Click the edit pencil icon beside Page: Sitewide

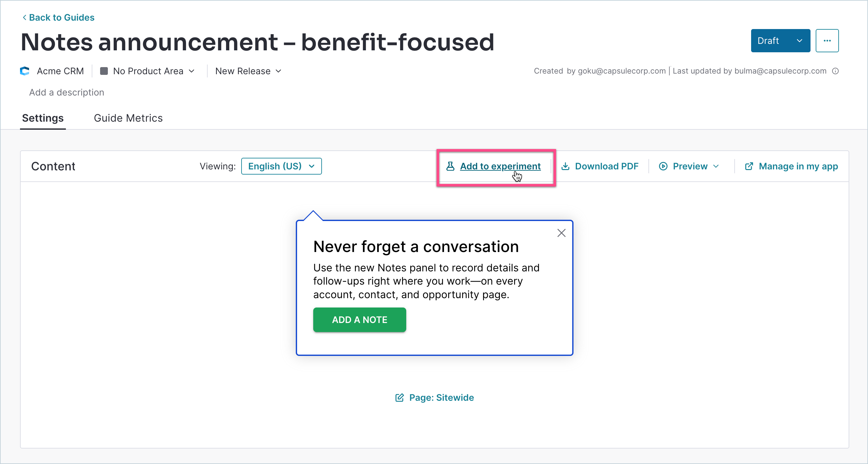[399, 397]
